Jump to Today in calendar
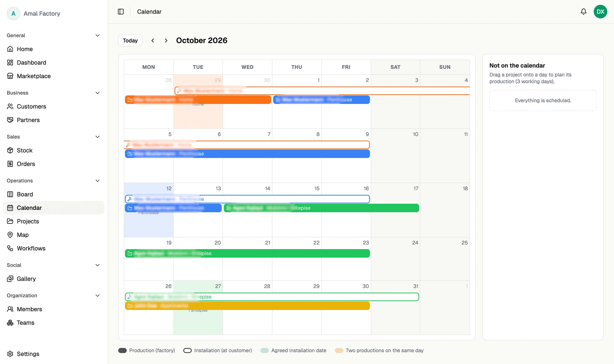Screen dimensions: 614x364 click(130, 41)
